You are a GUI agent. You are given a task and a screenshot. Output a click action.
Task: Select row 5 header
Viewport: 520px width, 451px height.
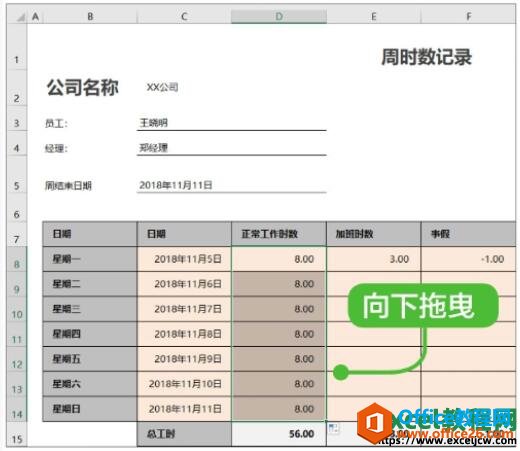pyautogui.click(x=17, y=175)
